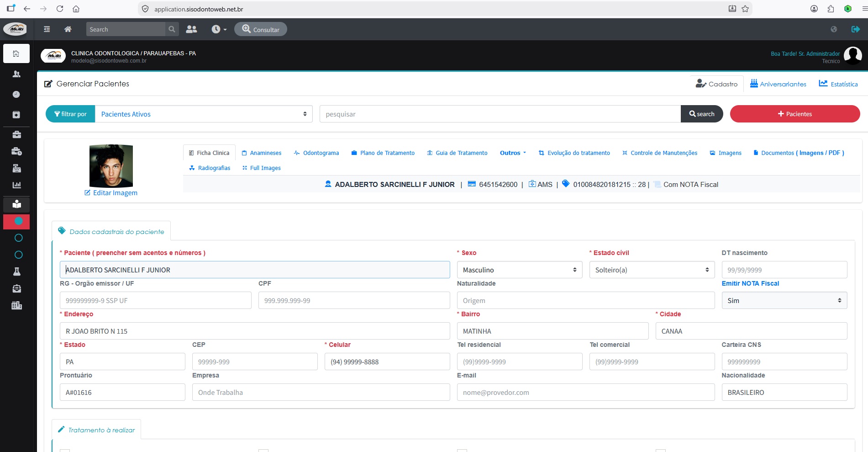Click the home icon in top navbar
Image resolution: width=868 pixels, height=452 pixels.
[x=68, y=29]
